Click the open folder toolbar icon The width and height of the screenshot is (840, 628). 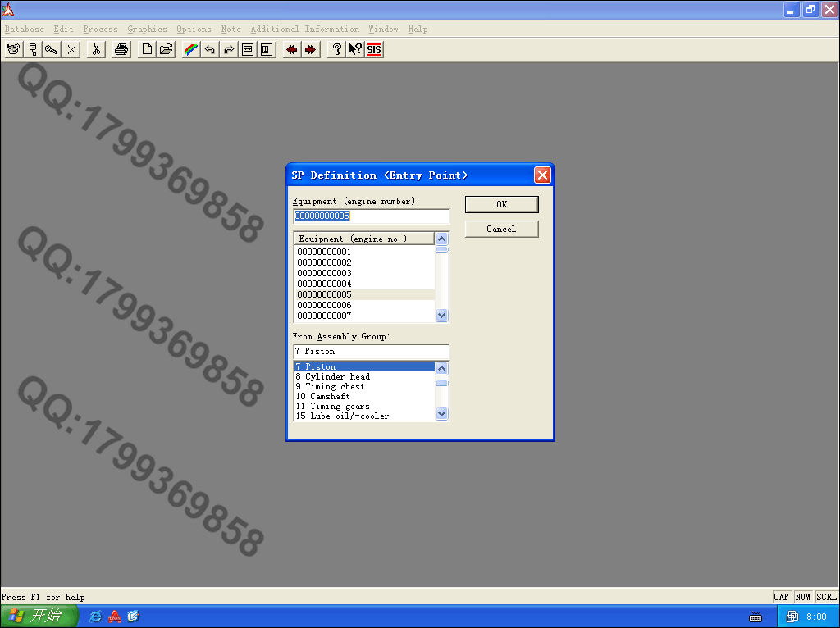(x=166, y=49)
